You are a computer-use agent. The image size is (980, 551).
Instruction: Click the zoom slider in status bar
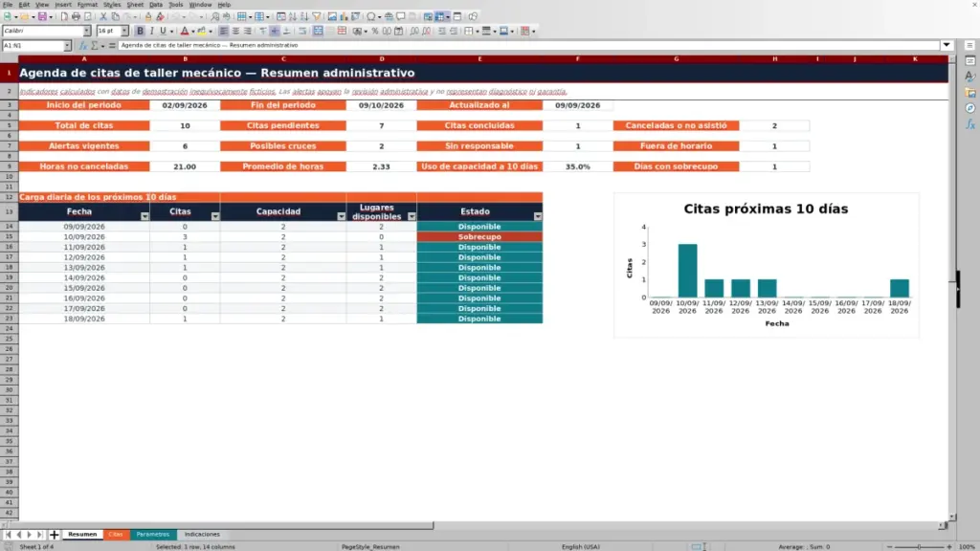point(920,546)
